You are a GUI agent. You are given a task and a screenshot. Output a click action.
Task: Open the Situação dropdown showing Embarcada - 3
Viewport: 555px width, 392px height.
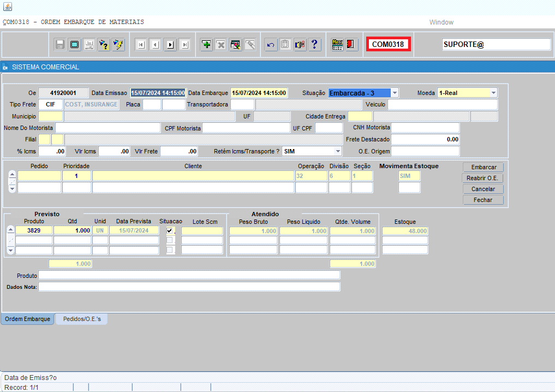tap(395, 93)
